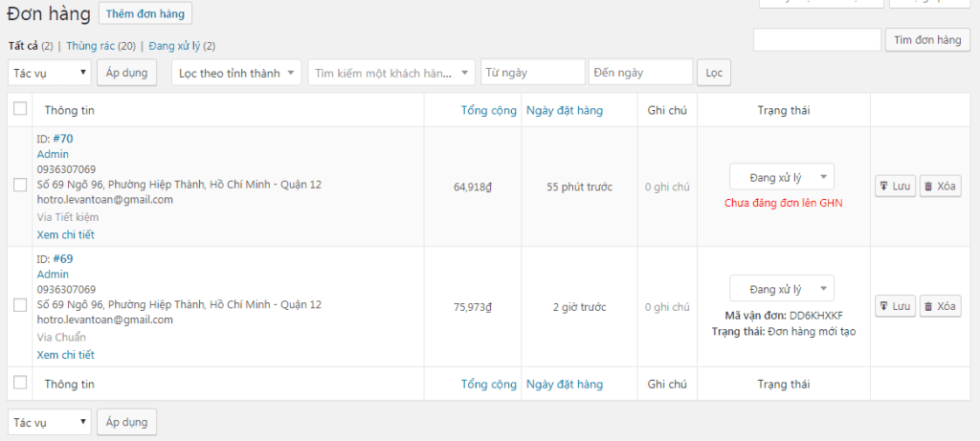Open the customer search dropdown
The width and height of the screenshot is (980, 441).
(391, 73)
